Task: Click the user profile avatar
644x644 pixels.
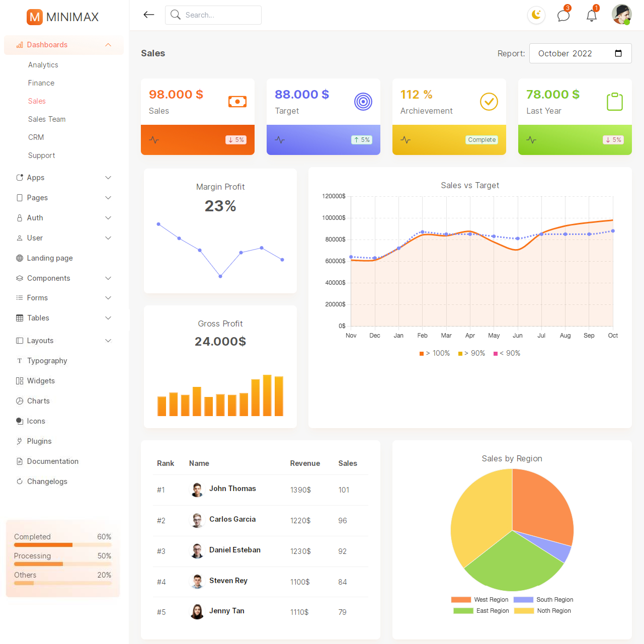Action: click(x=621, y=15)
